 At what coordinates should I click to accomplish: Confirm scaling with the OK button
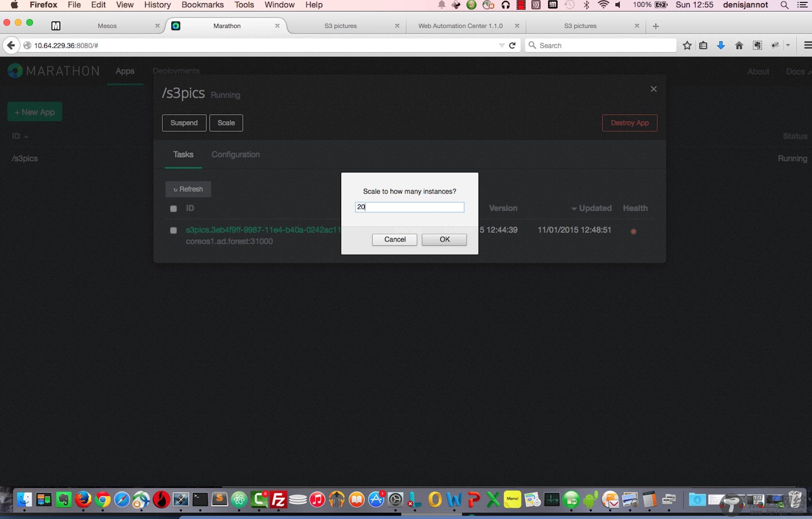click(444, 239)
